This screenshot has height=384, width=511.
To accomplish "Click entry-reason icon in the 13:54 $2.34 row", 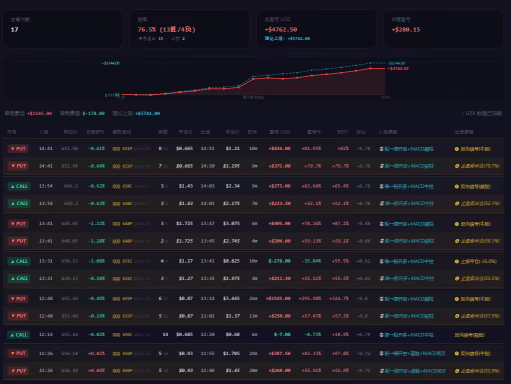I will [382, 186].
